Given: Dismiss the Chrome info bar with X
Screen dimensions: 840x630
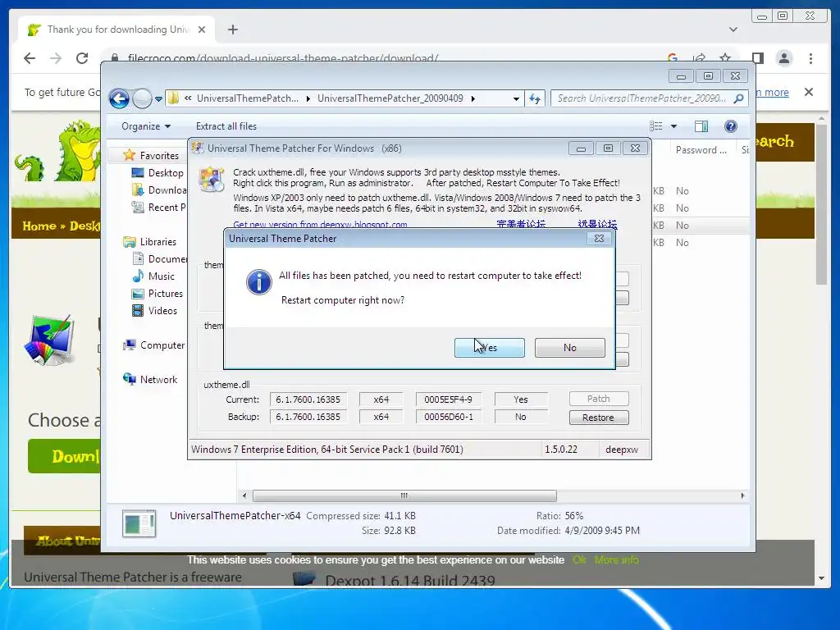Looking at the screenshot, I should pyautogui.click(x=808, y=92).
